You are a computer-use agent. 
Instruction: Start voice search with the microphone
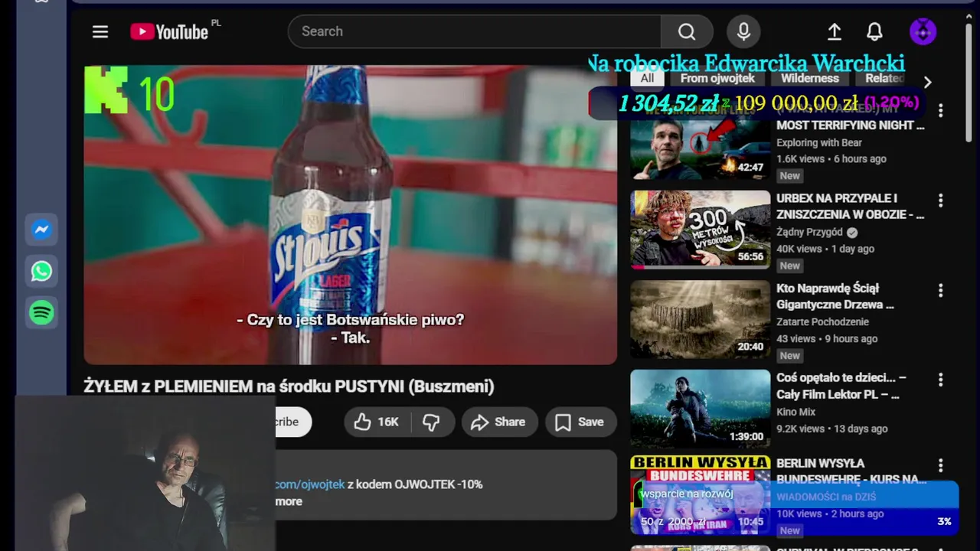coord(743,31)
